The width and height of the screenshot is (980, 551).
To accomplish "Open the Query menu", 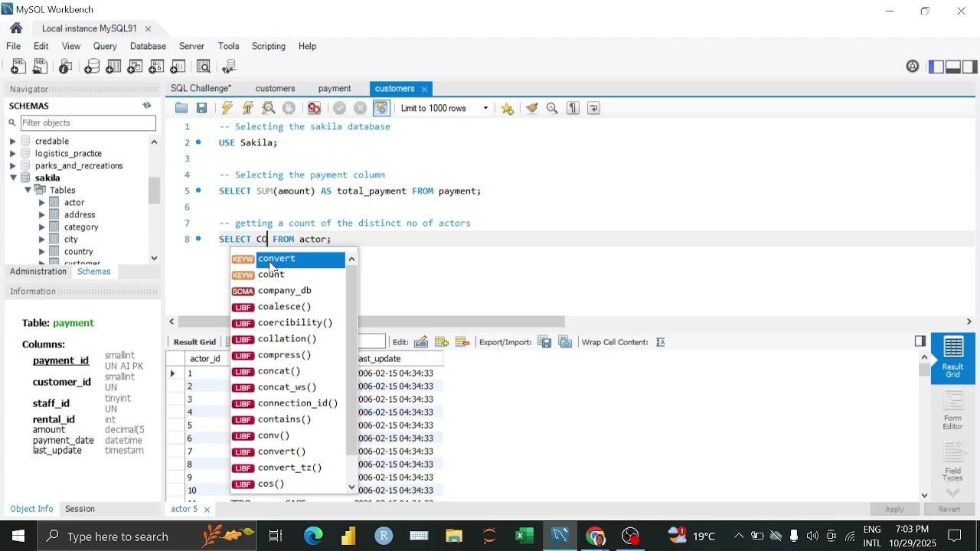I will click(105, 46).
